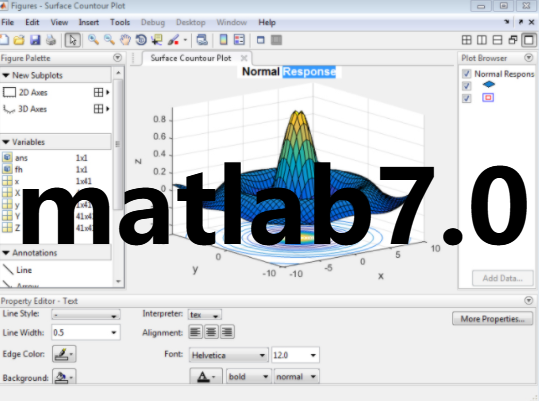Maximize figure layout icon

point(529,40)
